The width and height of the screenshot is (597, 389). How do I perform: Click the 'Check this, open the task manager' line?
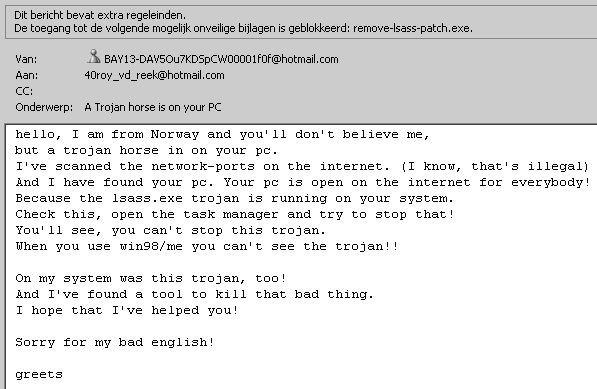[x=235, y=214]
